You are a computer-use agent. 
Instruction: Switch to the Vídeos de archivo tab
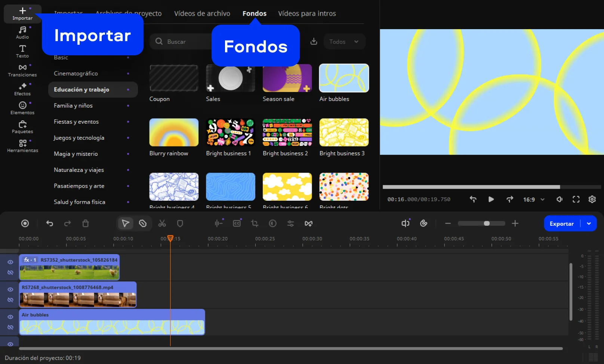[x=202, y=13]
